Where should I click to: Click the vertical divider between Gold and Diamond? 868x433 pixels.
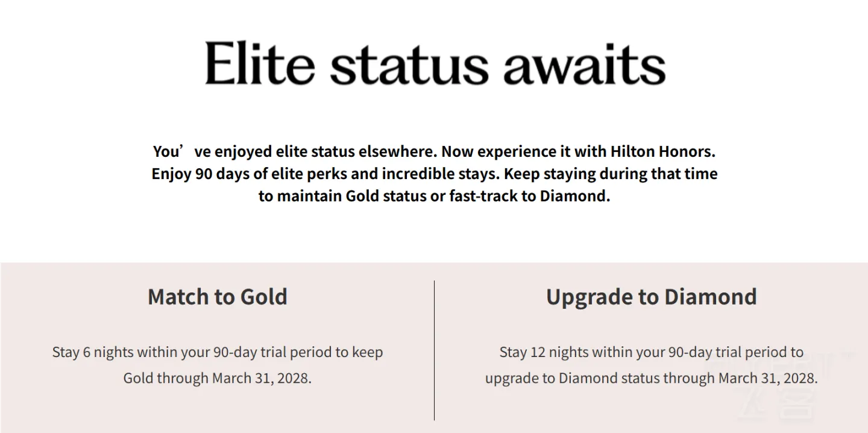pyautogui.click(x=434, y=350)
